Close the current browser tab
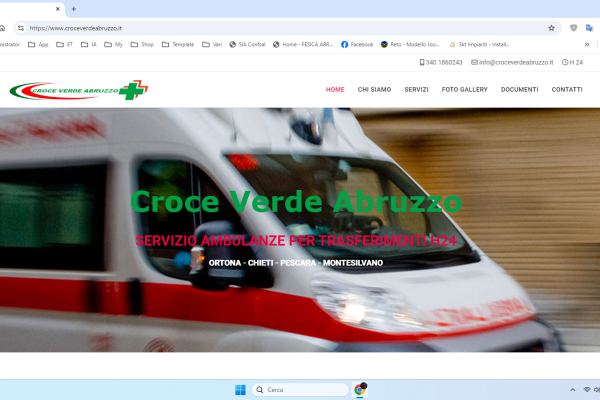 click(x=58, y=9)
